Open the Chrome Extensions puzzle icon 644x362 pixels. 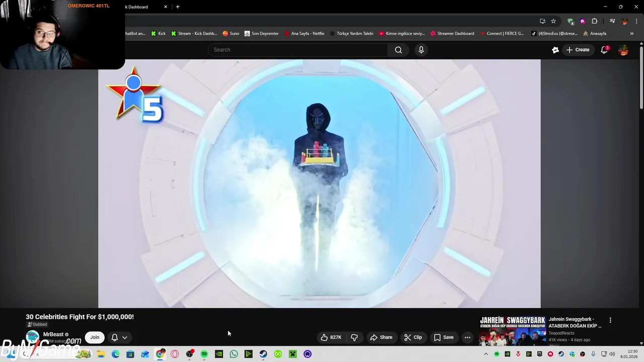pyautogui.click(x=595, y=21)
